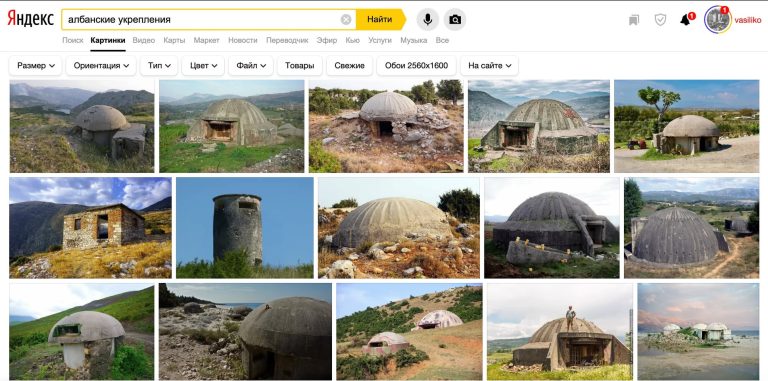Open the Переводчик tab
This screenshot has height=381, width=768.
point(287,41)
